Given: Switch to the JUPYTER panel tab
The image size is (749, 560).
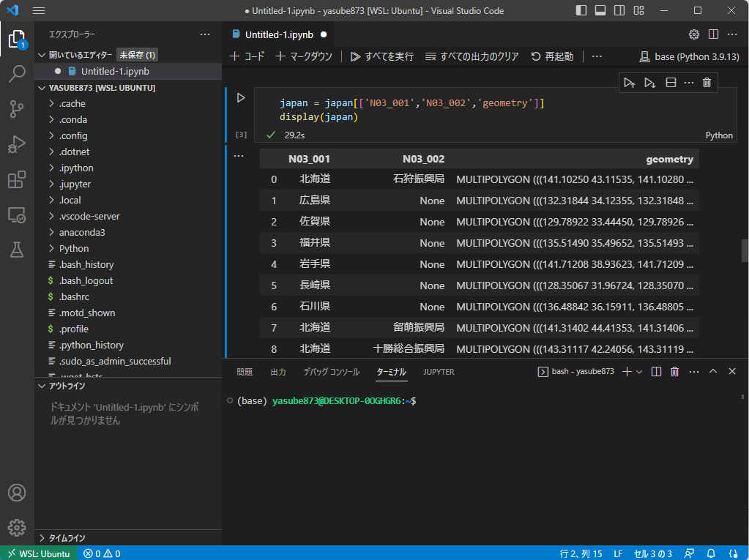Looking at the screenshot, I should point(439,372).
